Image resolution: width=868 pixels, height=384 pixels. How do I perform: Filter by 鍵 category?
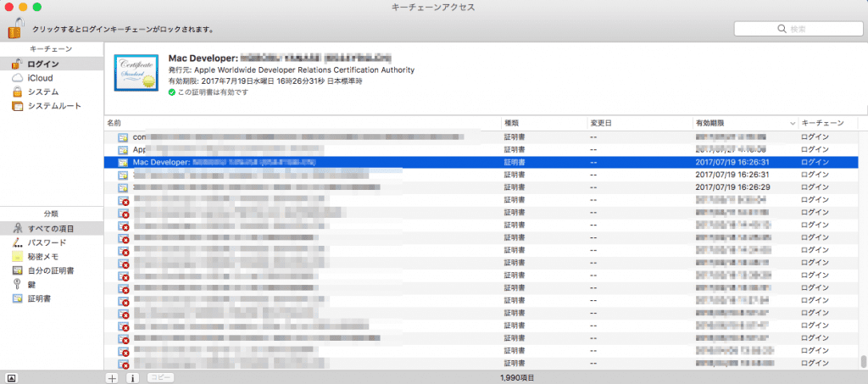pos(31,284)
